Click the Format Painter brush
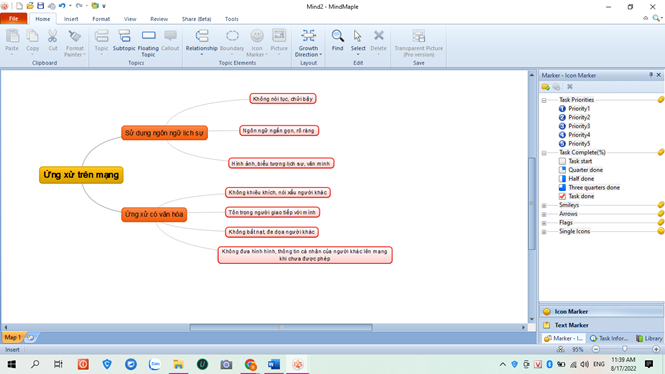The height and width of the screenshot is (374, 665). 75,36
